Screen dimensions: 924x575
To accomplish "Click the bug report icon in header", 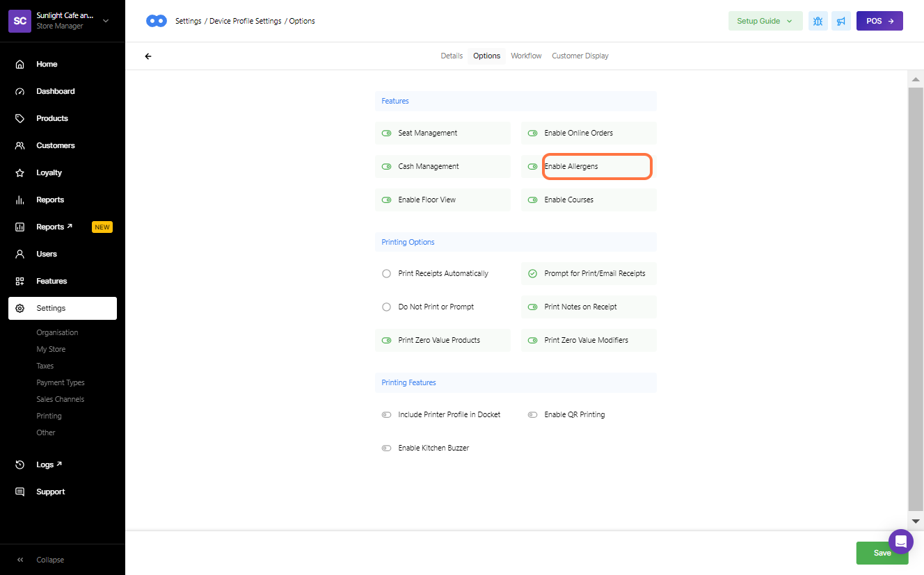I will (818, 21).
